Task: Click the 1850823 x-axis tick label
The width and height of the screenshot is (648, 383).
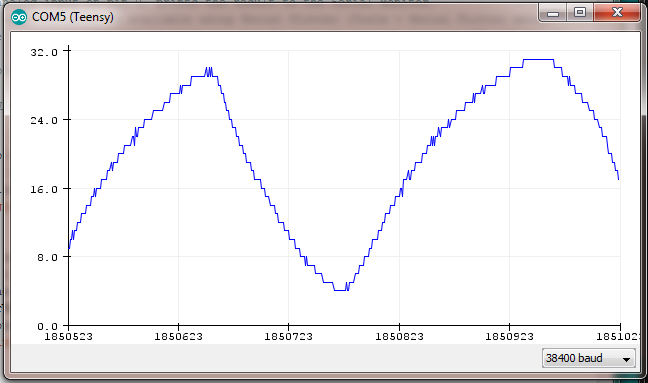Action: point(399,337)
